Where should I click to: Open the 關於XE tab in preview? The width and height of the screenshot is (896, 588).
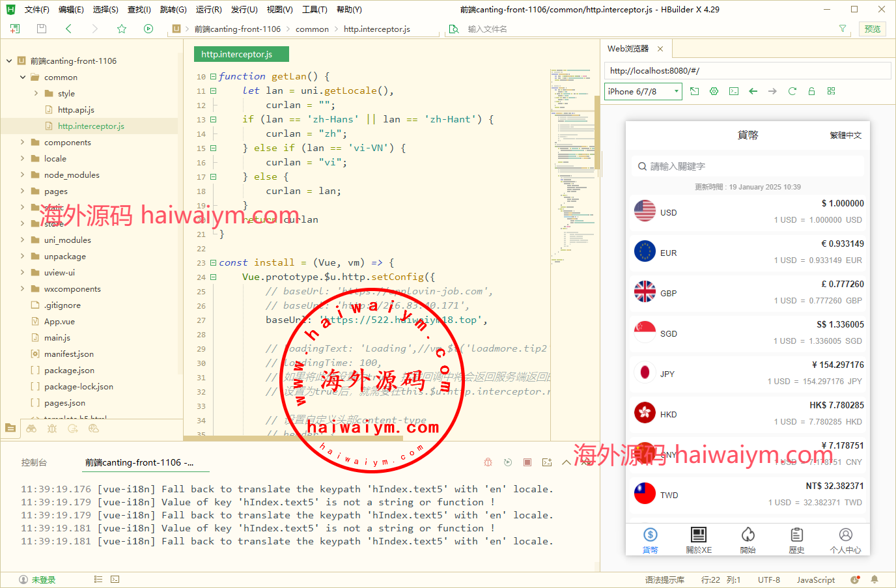point(699,540)
